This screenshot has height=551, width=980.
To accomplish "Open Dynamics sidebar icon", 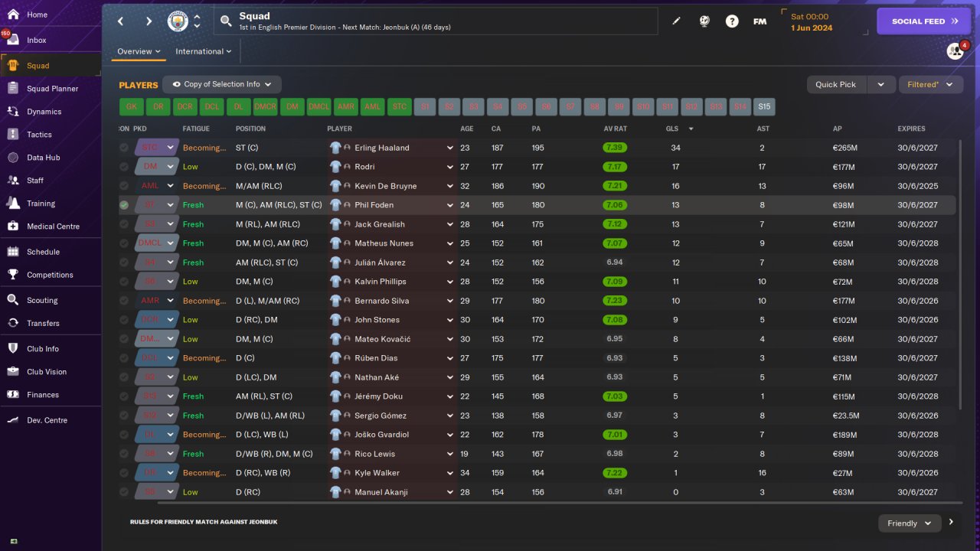I will (x=13, y=112).
